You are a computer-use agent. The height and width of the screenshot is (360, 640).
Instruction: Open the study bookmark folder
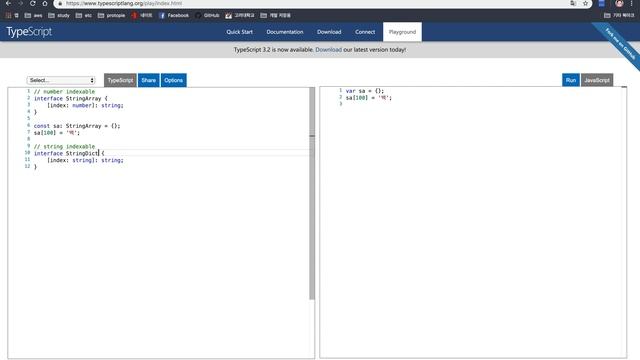[59, 16]
